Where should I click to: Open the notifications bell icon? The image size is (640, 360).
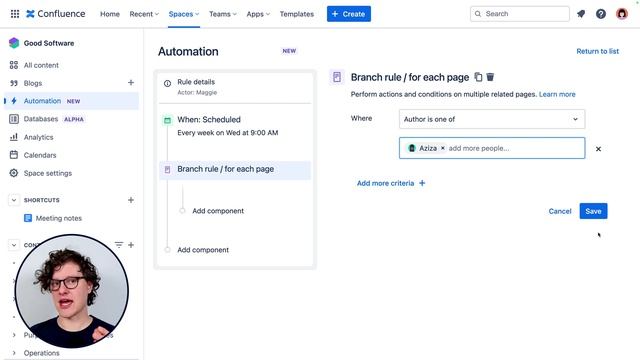click(x=581, y=14)
